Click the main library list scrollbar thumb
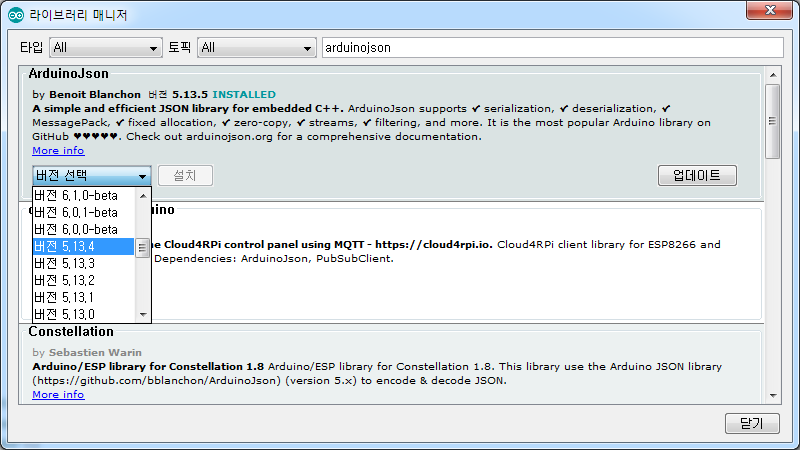 pyautogui.click(x=772, y=121)
